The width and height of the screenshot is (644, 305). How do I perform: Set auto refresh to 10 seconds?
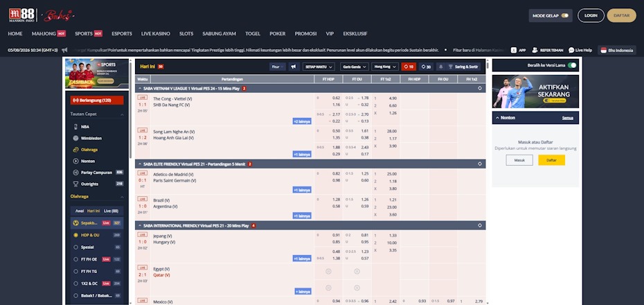pos(409,67)
